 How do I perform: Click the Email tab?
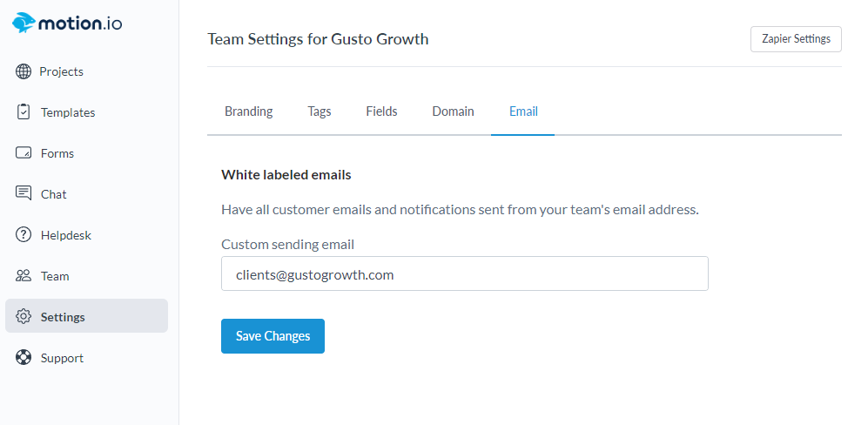pyautogui.click(x=523, y=111)
